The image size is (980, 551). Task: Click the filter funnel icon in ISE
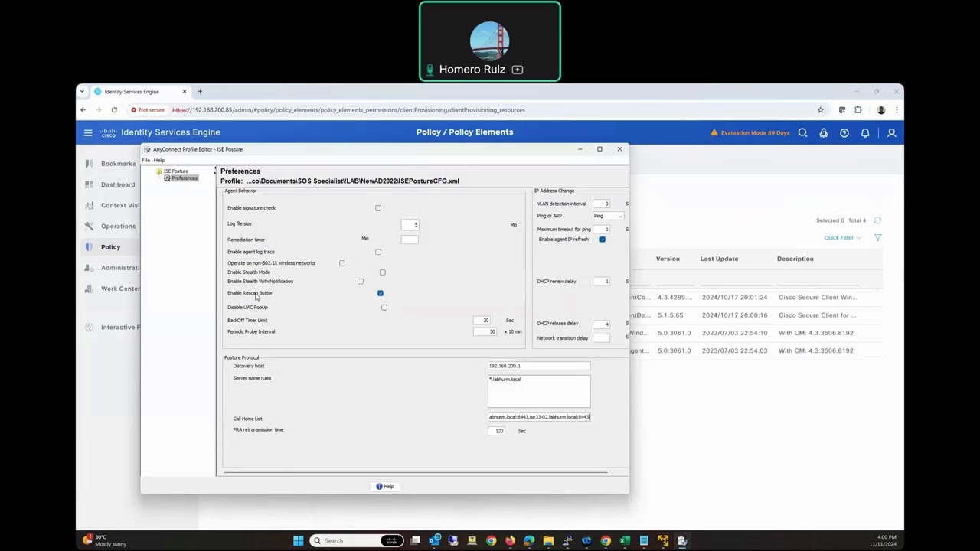point(877,238)
